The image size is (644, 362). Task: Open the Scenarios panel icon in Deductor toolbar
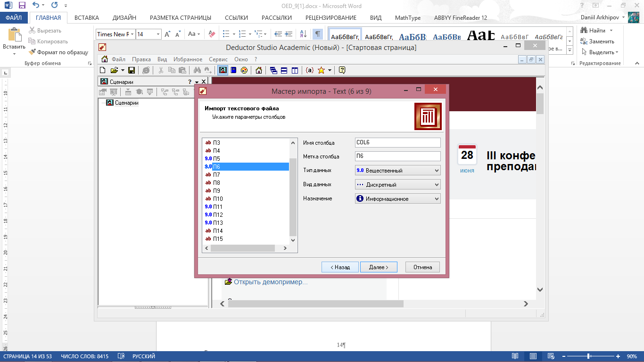pos(223,70)
